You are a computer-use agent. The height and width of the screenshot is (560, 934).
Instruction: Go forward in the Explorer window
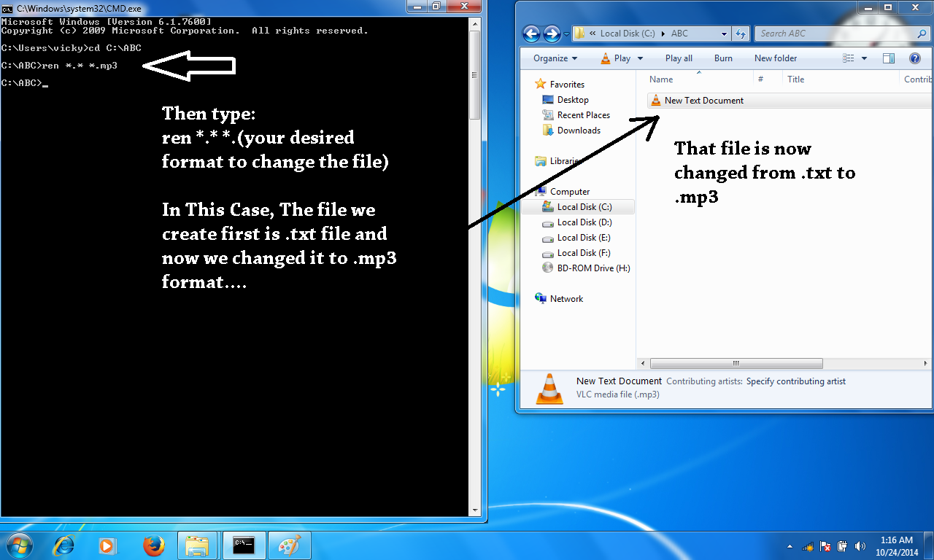[552, 34]
